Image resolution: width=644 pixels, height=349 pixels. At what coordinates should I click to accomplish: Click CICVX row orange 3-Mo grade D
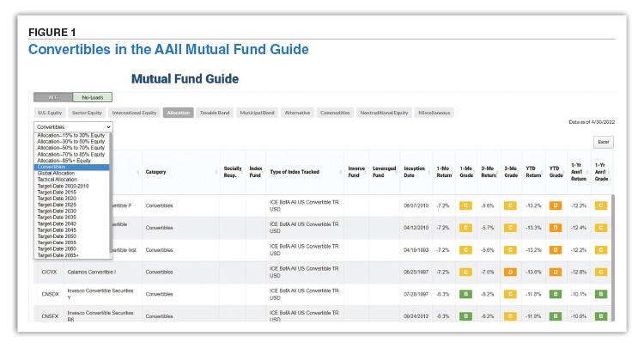coord(510,272)
